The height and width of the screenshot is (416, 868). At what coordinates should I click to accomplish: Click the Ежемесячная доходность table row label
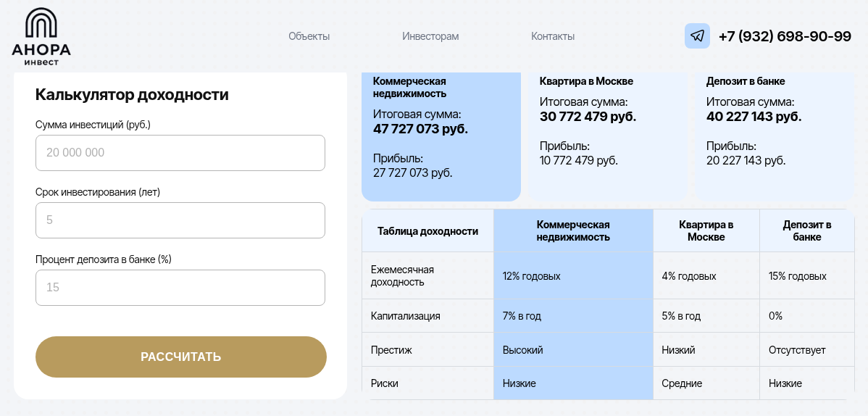402,276
